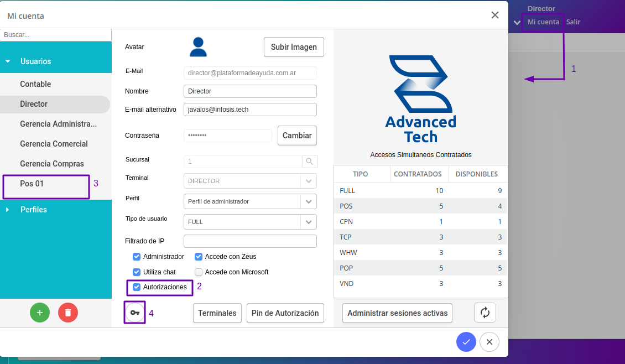Viewport: 625px width, 364px height.
Task: Select the Gerencia Administra... user
Action: tap(55, 124)
